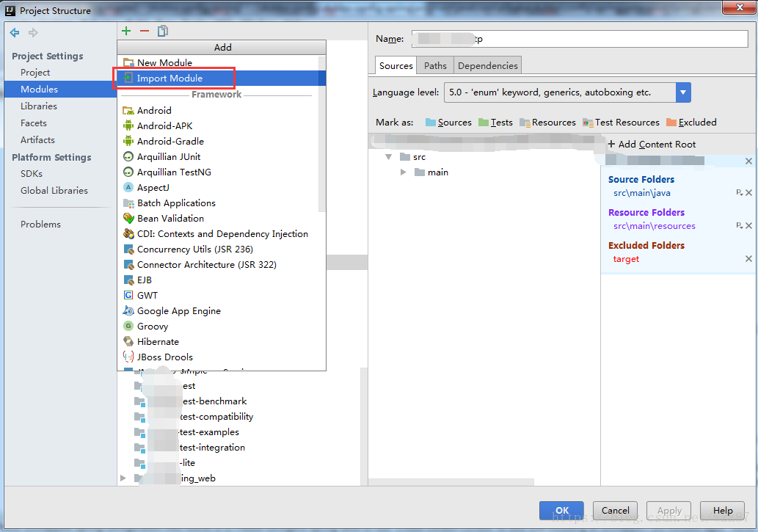
Task: Choose Import Module entry
Action: (222, 79)
